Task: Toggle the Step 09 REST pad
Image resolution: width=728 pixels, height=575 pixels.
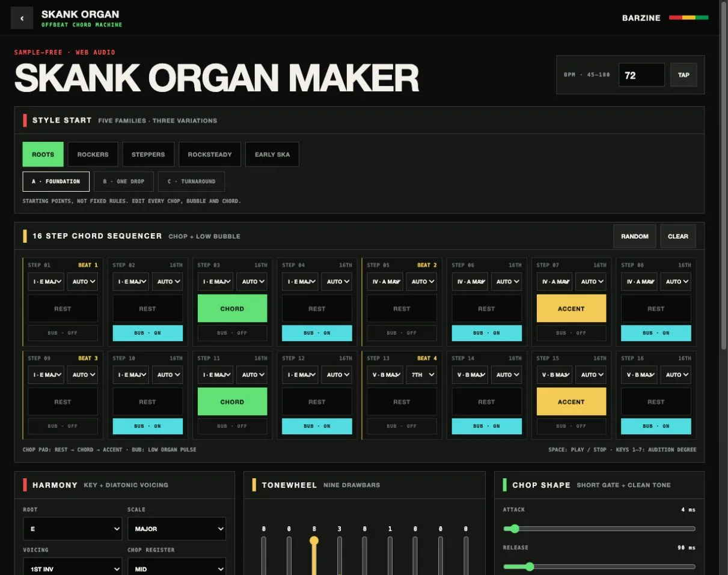Action: pyautogui.click(x=63, y=401)
